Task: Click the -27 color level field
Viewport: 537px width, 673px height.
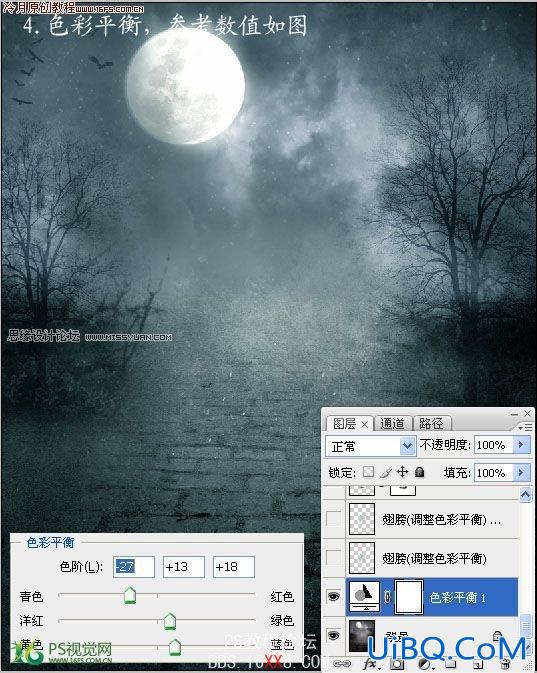Action: [x=134, y=567]
